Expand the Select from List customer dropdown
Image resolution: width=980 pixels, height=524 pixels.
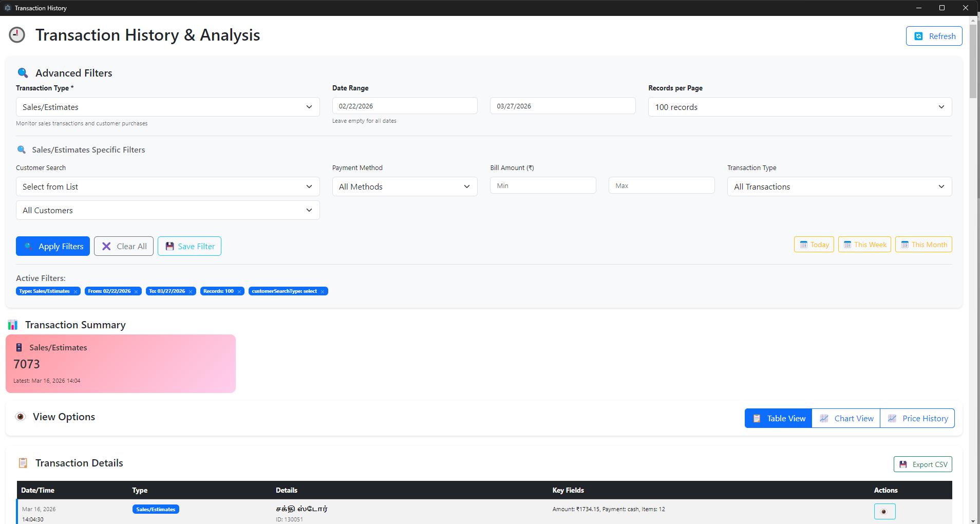point(167,186)
